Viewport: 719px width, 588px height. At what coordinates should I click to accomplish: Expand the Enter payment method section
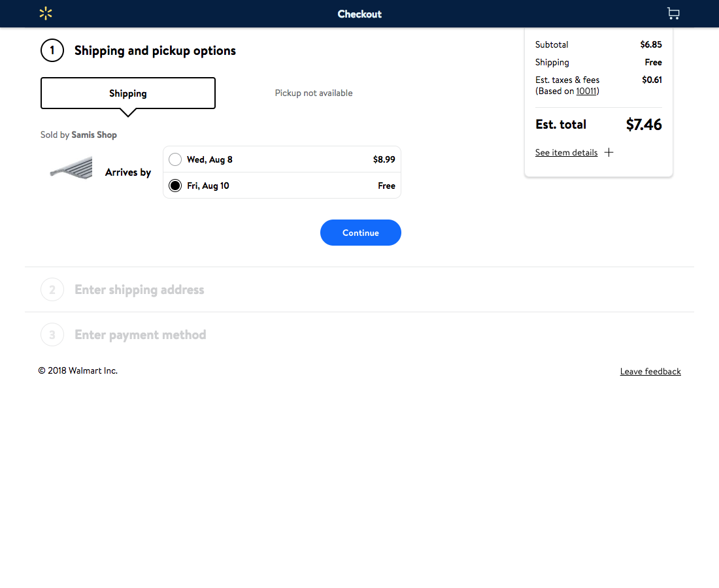coord(140,335)
